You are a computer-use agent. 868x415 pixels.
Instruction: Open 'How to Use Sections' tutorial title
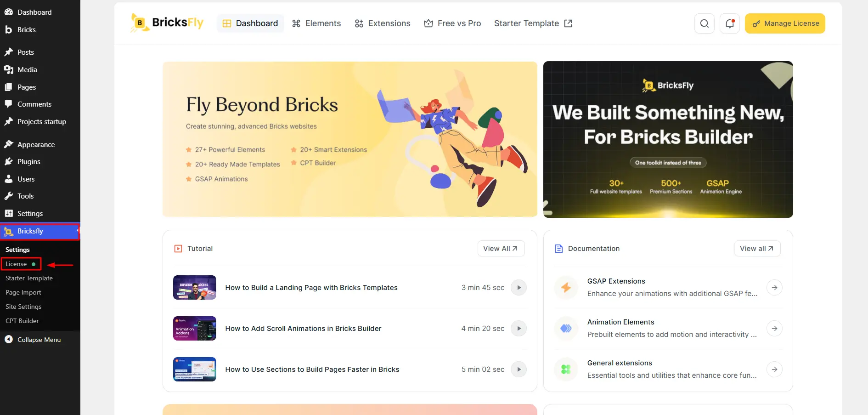(312, 370)
